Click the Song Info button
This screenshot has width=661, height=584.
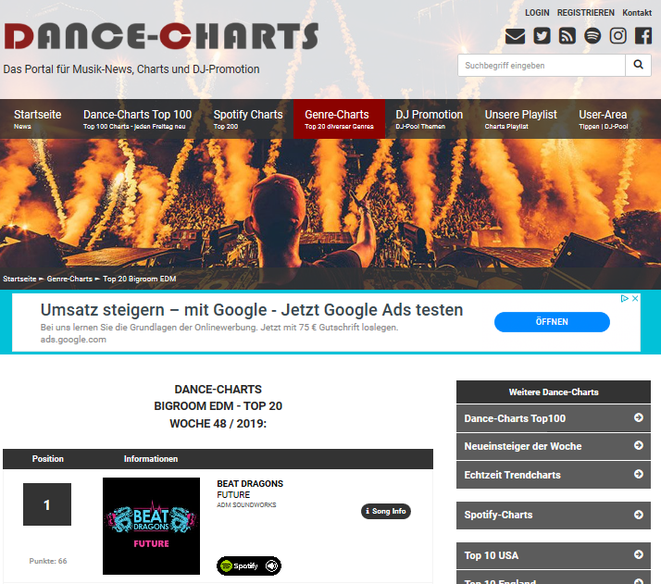pyautogui.click(x=386, y=511)
